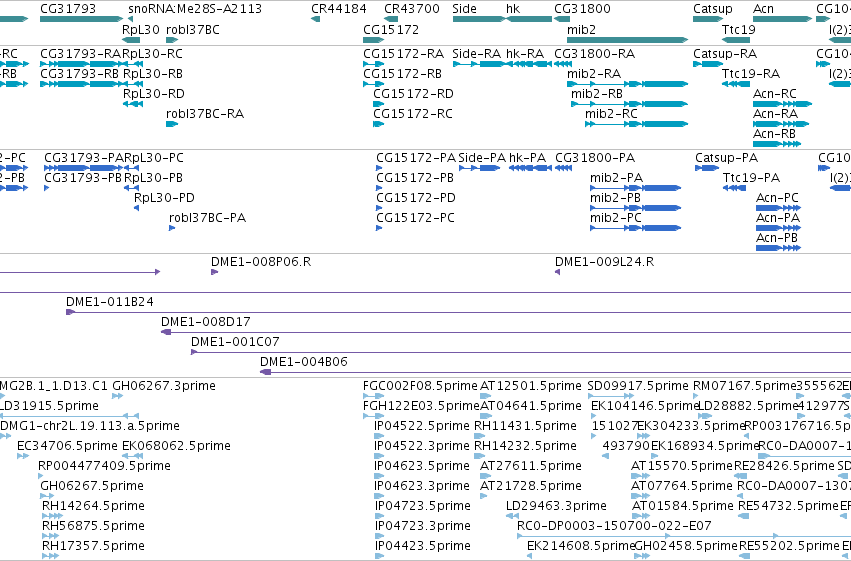Select EST LD31915.5prime
Screen dimensions: 851x561
click(49, 406)
